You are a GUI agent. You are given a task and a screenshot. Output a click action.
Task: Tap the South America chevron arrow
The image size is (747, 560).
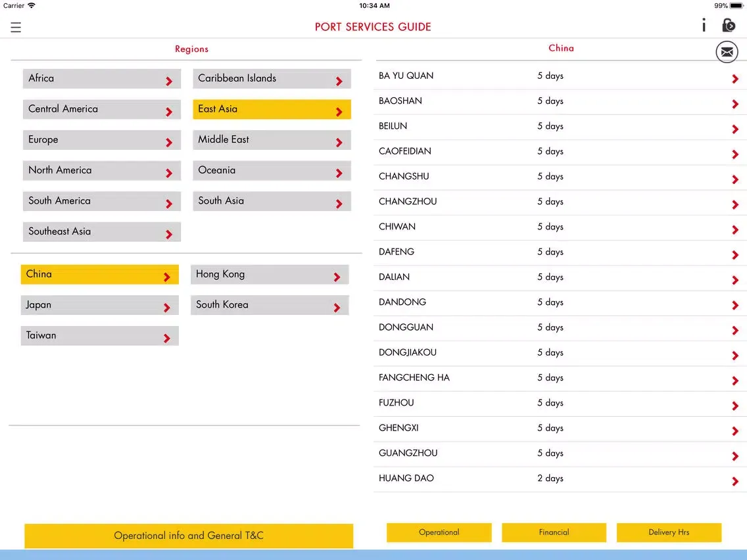coord(168,204)
